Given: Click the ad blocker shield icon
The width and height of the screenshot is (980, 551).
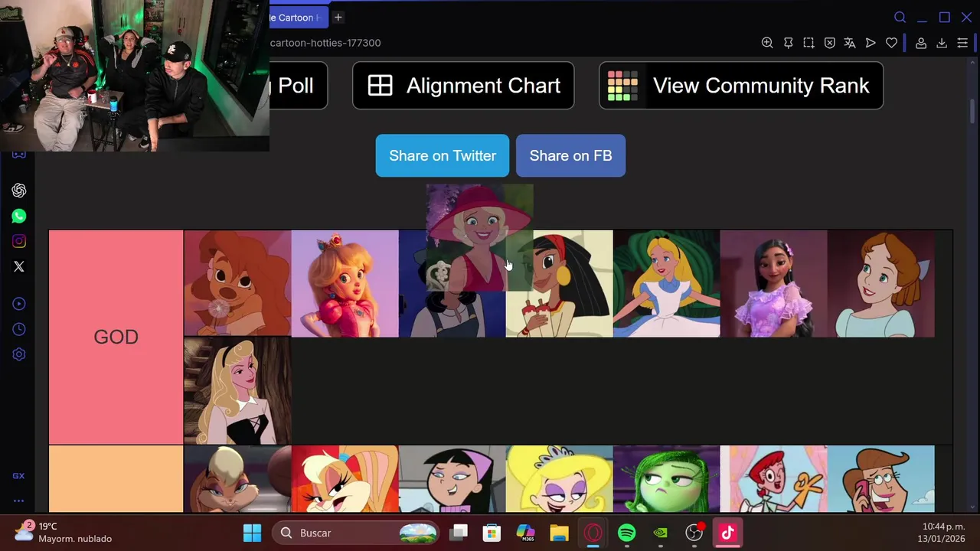Looking at the screenshot, I should (829, 43).
